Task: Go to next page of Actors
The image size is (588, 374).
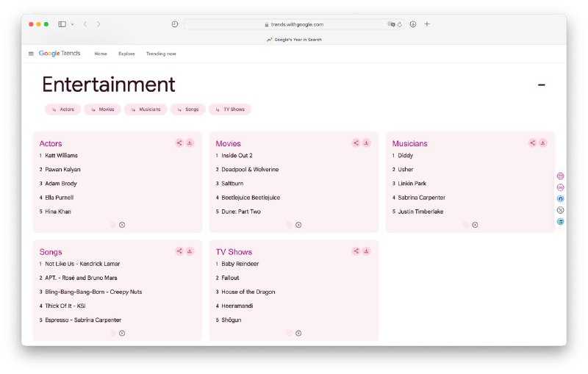Action: click(x=122, y=225)
